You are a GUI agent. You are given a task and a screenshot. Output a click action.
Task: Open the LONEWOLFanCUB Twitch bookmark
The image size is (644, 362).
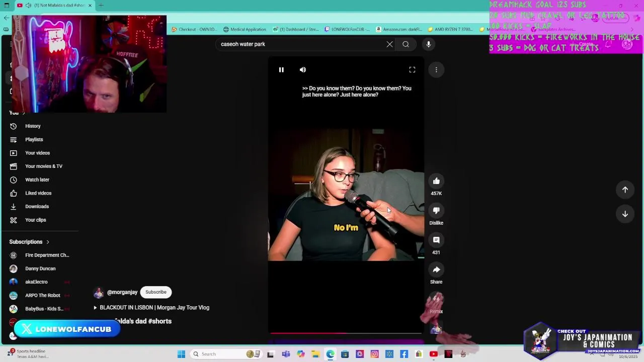point(347,29)
